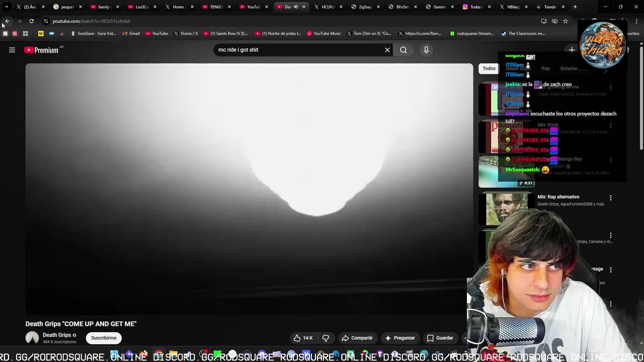Select the 'Todos' filter chip
The height and width of the screenshot is (362, 644).
point(489,68)
